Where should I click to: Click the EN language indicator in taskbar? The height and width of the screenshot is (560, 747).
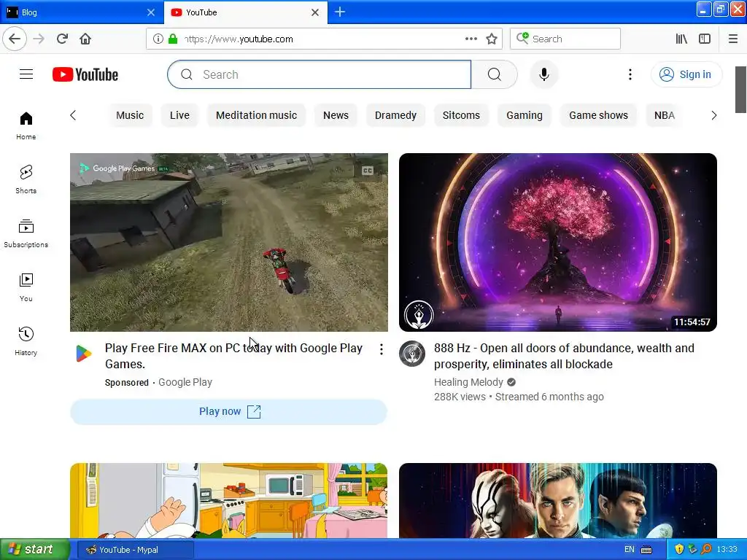tap(630, 550)
